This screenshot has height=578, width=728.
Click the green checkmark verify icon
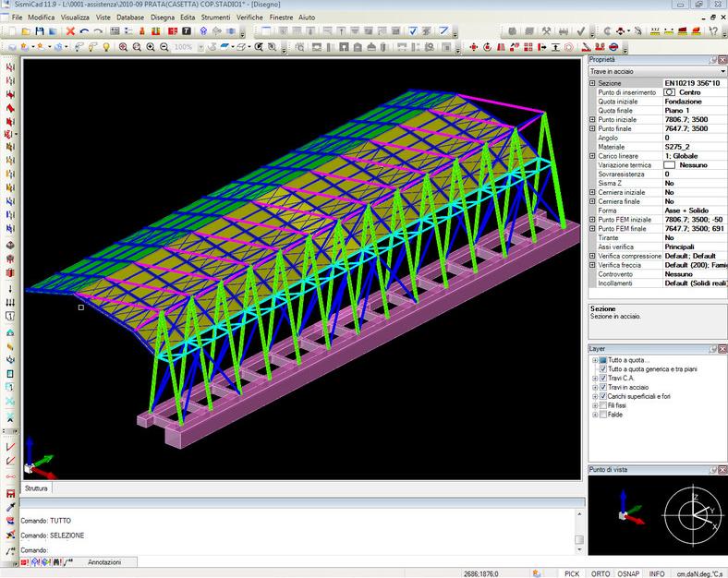click(581, 31)
